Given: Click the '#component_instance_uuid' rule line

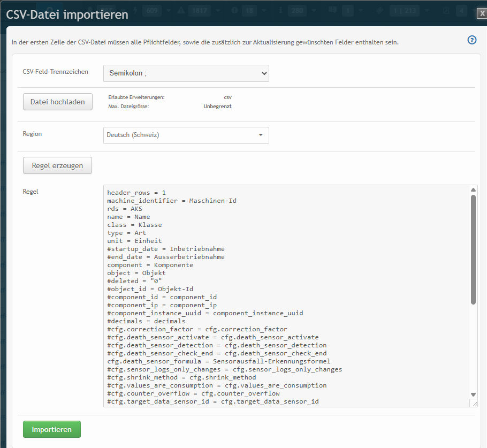Looking at the screenshot, I should pos(205,313).
